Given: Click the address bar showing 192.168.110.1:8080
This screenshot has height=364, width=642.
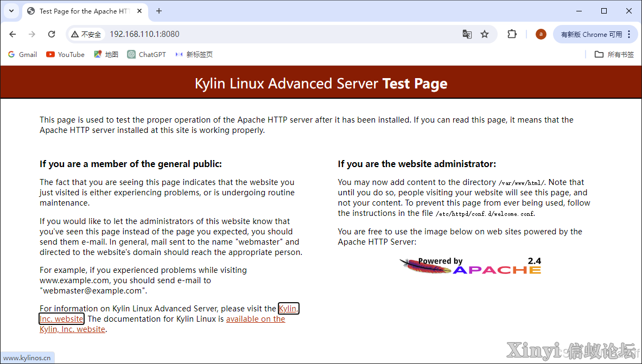Looking at the screenshot, I should pos(283,34).
